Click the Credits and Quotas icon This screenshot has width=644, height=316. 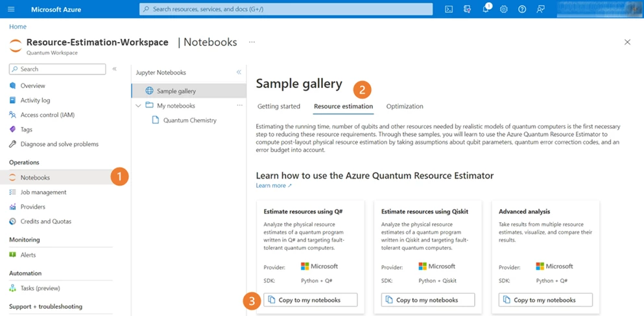pyautogui.click(x=13, y=221)
